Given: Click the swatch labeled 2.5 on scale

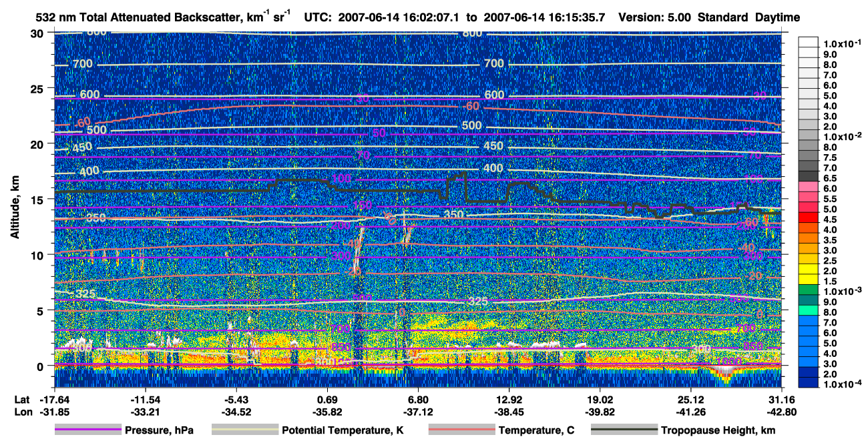Looking at the screenshot, I should pos(809,259).
